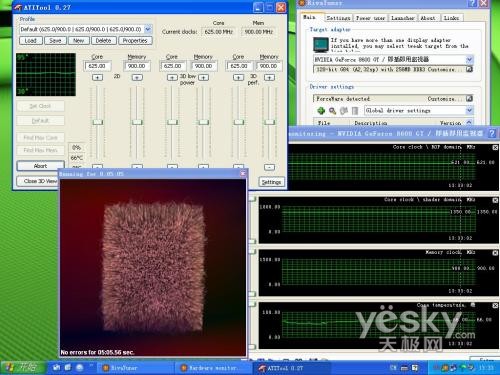
Task: Increase the 3D perf Memory clock with plus
Action: 269,77
